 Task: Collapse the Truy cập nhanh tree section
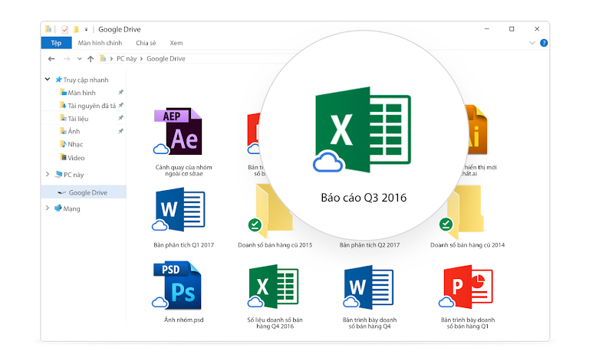tap(48, 80)
